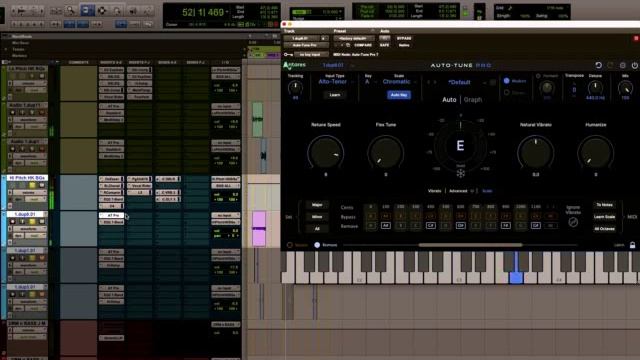Toggle Remove for F# note
The image size is (640, 360).
point(506,226)
